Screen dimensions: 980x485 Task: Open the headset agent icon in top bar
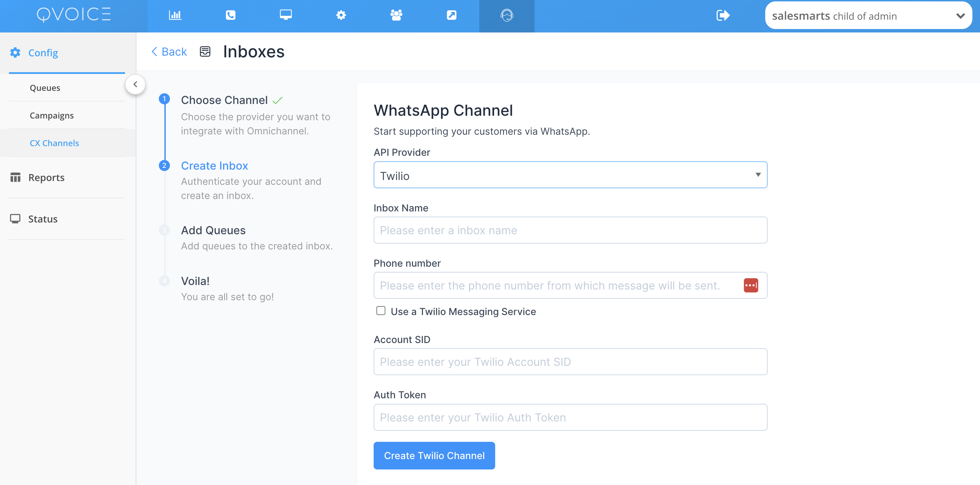coord(507,15)
